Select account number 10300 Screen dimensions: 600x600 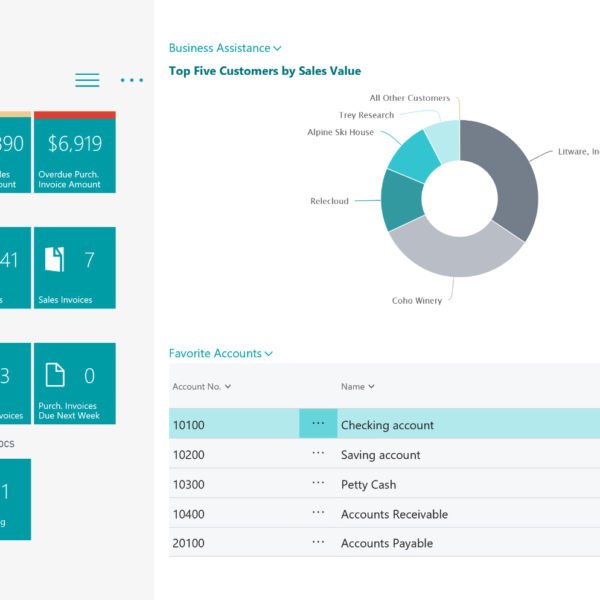point(189,485)
